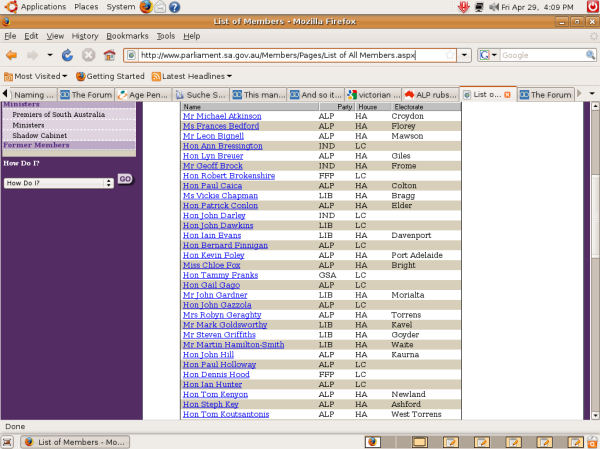The image size is (600, 449).
Task: Click the GO button
Action: pyautogui.click(x=125, y=179)
